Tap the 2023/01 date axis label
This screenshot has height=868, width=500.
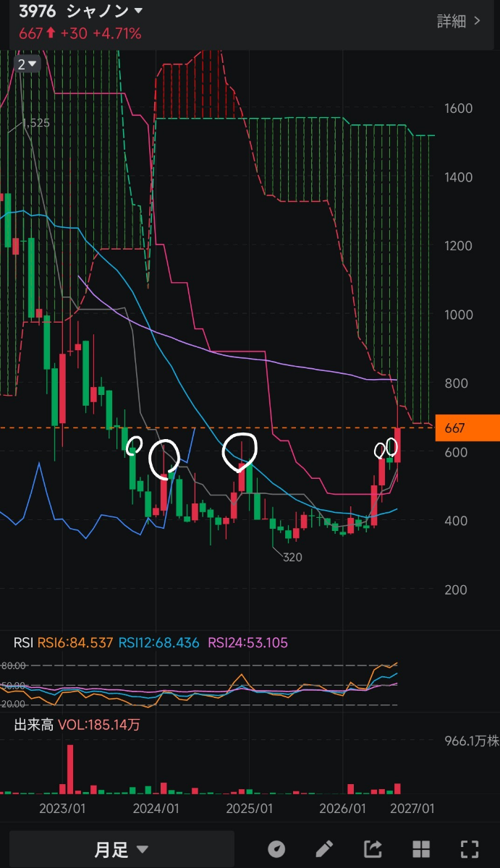tap(62, 807)
